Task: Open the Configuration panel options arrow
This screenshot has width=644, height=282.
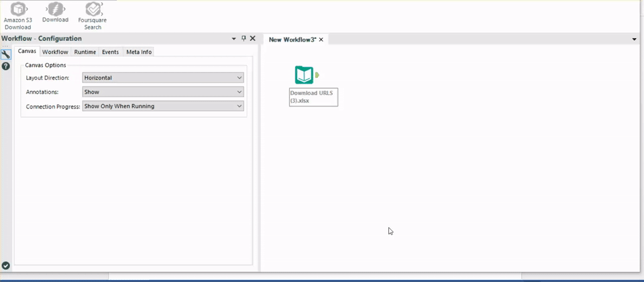Action: (234, 39)
